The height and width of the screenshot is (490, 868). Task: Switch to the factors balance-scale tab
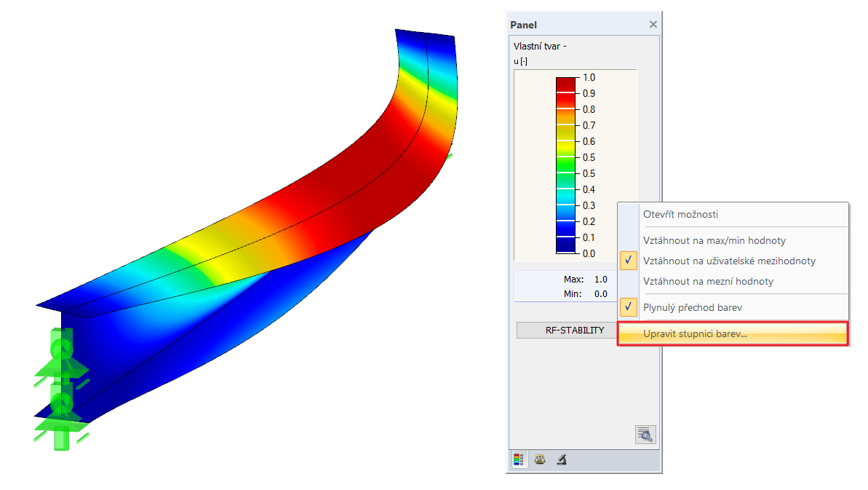540,459
